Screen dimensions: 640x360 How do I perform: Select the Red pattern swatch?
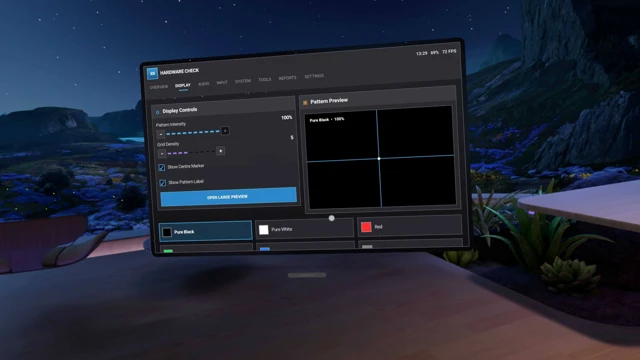409,227
